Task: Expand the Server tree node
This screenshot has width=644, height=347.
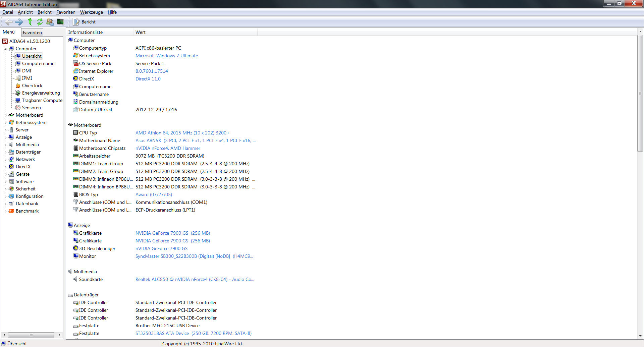Action: pyautogui.click(x=5, y=130)
